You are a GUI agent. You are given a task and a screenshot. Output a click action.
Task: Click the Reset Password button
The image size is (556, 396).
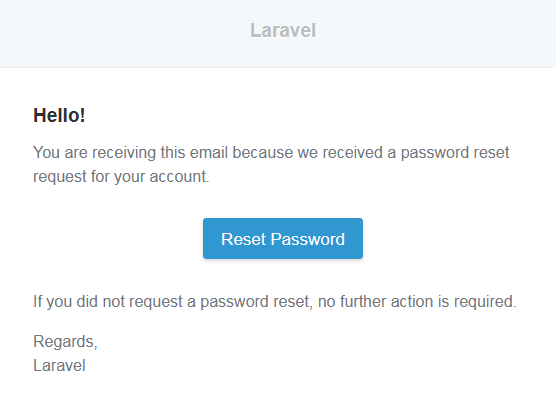[x=283, y=238]
